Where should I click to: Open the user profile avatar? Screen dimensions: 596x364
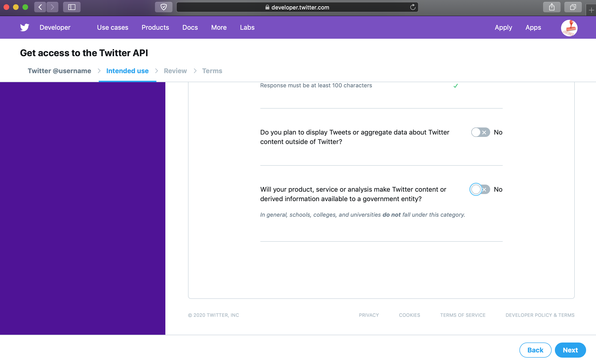click(x=569, y=28)
